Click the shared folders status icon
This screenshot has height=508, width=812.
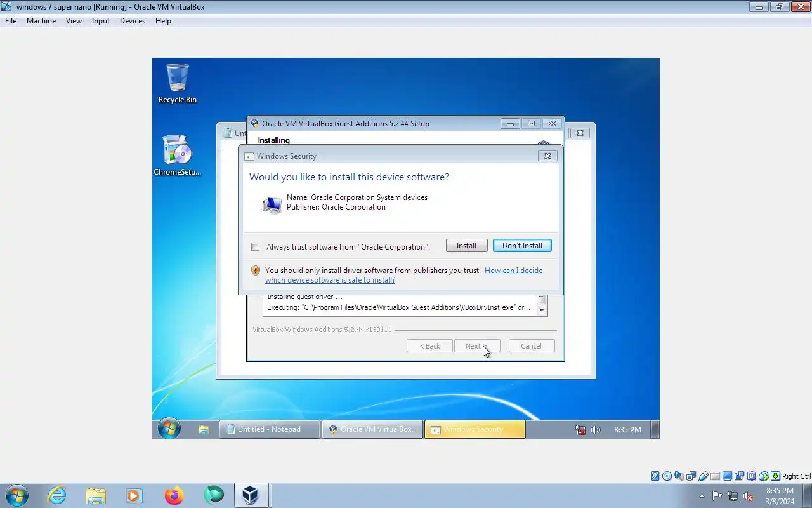pos(716,476)
